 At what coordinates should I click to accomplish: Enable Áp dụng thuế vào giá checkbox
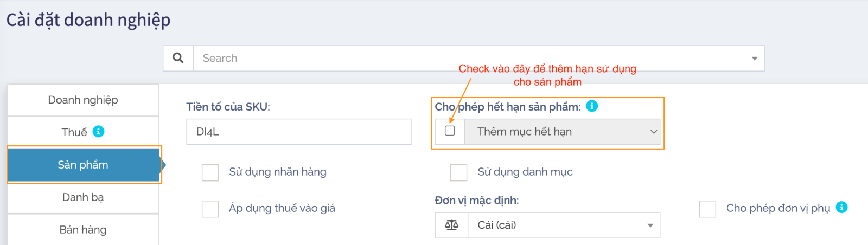[x=210, y=209]
